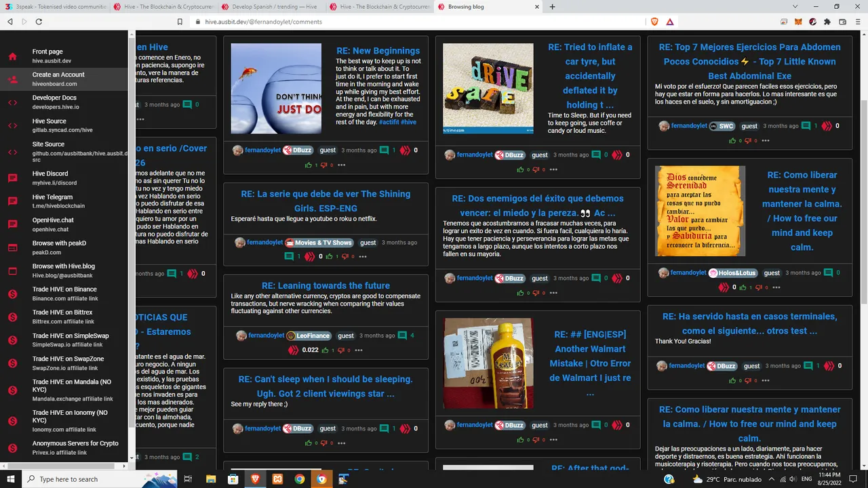
Task: Switch to Develop Spanish trending tab
Action: tap(271, 7)
